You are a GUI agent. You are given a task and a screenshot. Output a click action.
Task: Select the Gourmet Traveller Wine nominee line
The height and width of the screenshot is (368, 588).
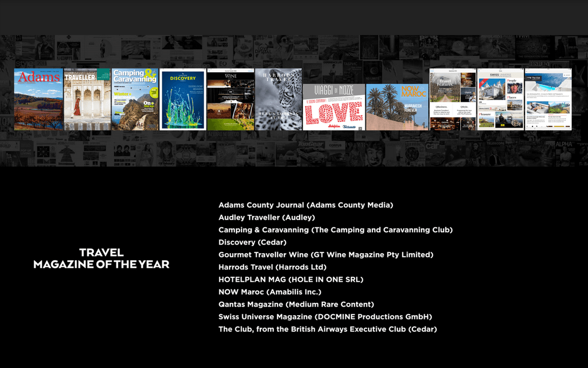coord(326,254)
